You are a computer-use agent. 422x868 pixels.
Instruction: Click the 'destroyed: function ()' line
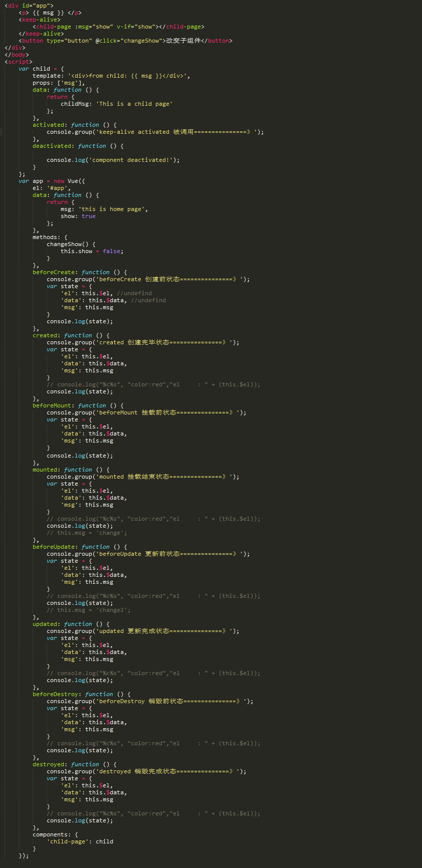click(x=75, y=764)
